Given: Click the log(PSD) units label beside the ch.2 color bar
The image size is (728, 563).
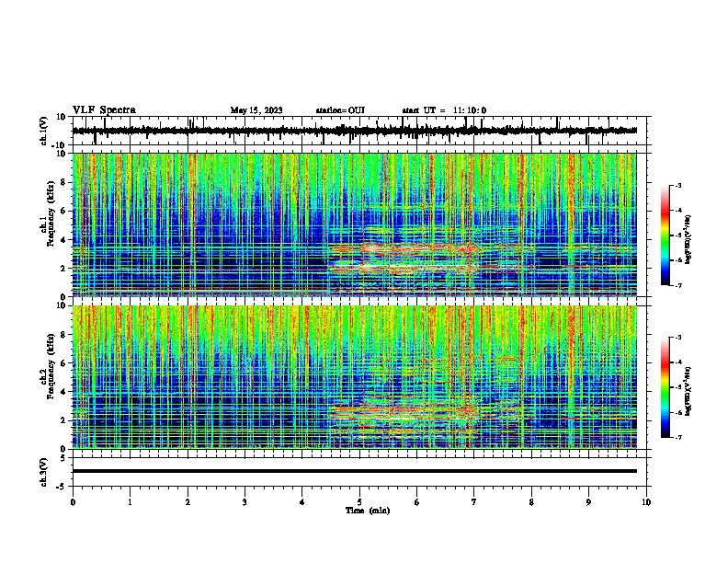Looking at the screenshot, I should pos(688,391).
